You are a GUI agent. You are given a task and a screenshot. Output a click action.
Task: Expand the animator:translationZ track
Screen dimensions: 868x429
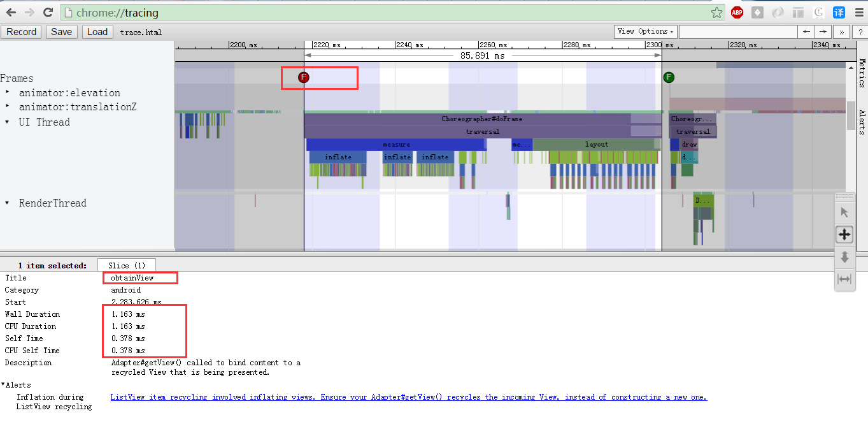coord(8,106)
